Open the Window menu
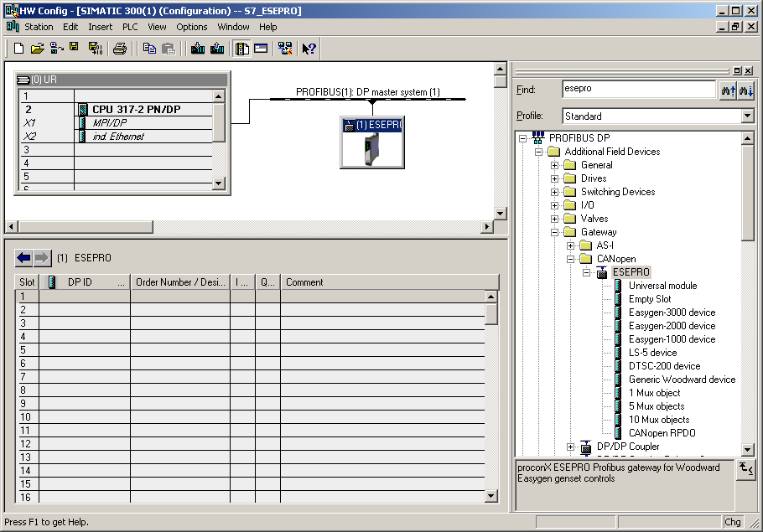The width and height of the screenshot is (763, 532). (233, 27)
